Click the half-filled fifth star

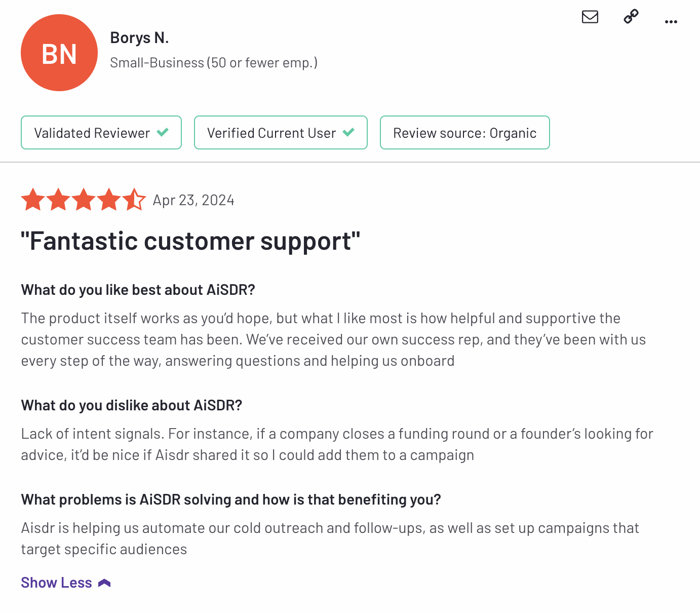click(x=135, y=200)
